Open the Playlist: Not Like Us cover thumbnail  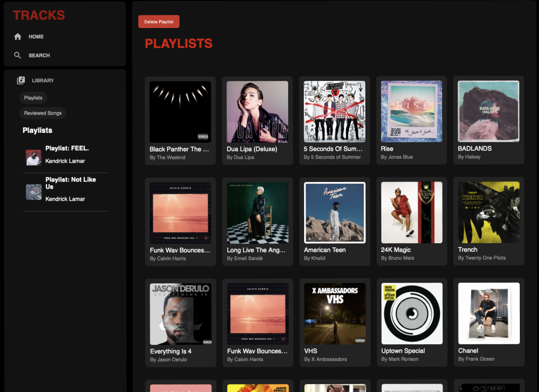34,192
